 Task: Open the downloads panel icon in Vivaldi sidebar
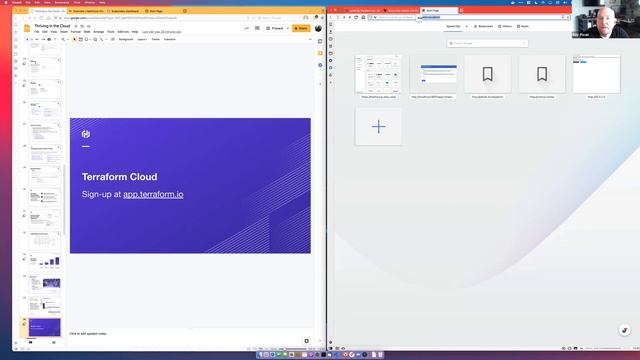(x=331, y=31)
